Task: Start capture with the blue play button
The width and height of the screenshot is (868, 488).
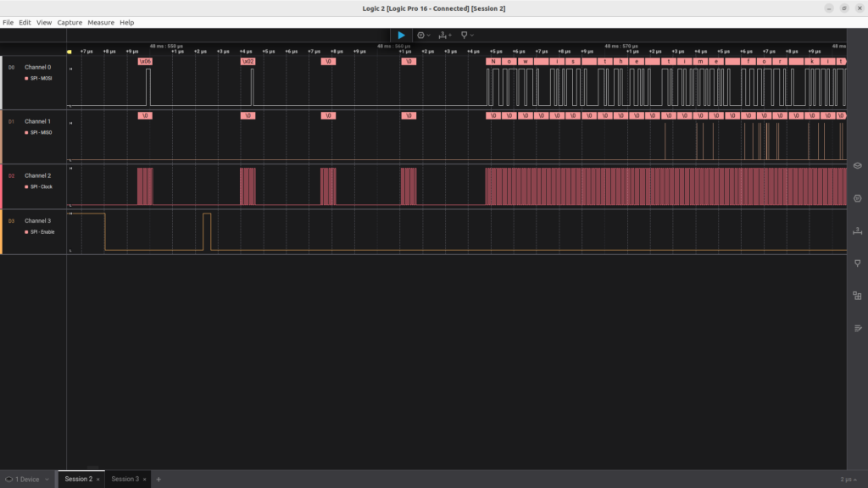Action: 401,35
